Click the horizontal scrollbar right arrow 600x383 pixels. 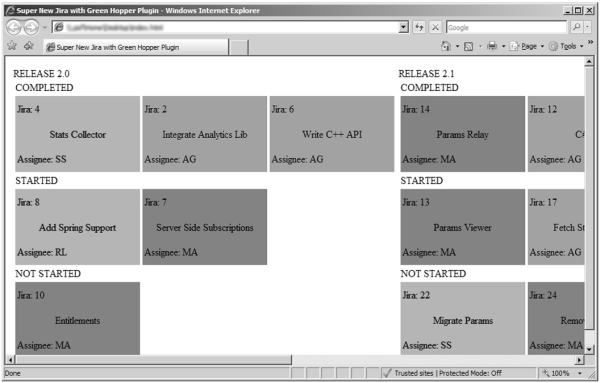579,360
